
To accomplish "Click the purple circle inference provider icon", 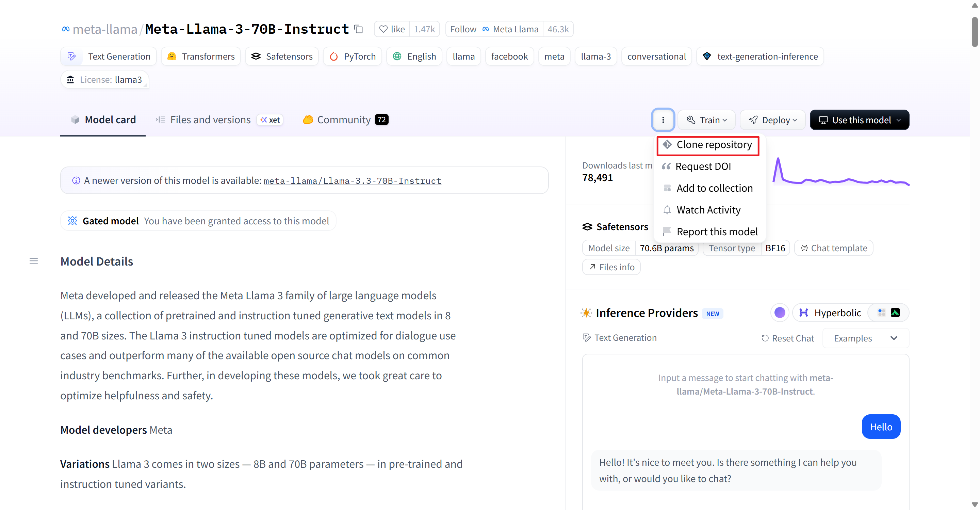I will (780, 313).
